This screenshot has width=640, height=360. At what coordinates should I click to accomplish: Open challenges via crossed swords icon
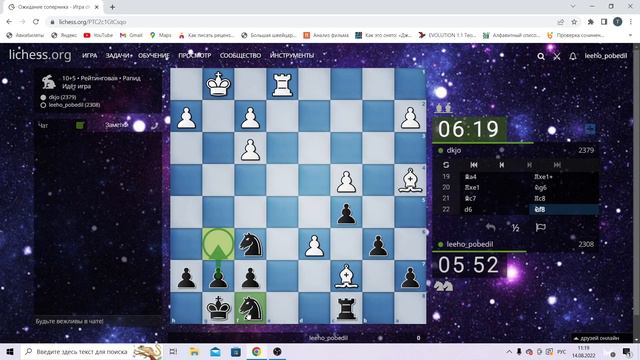pos(557,56)
